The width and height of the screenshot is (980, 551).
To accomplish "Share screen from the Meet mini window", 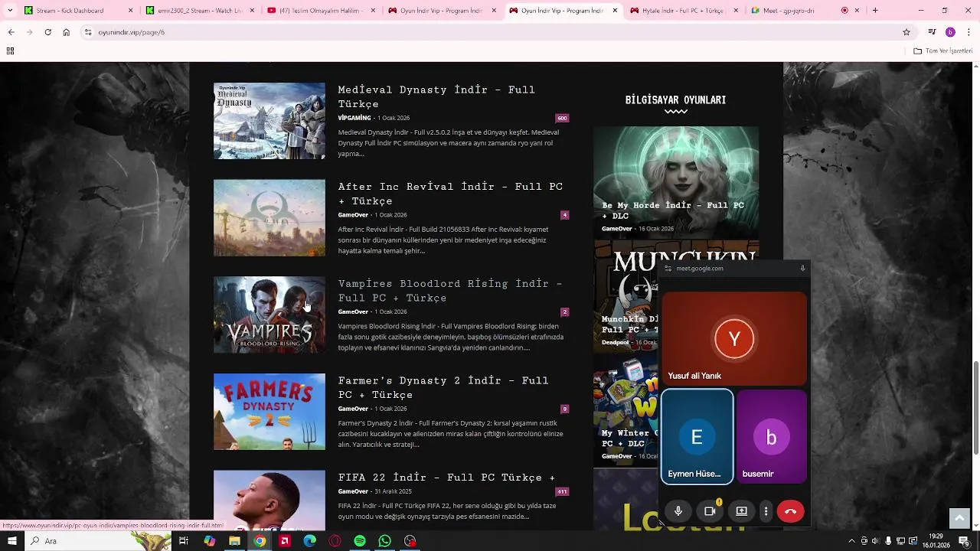I will (x=741, y=511).
